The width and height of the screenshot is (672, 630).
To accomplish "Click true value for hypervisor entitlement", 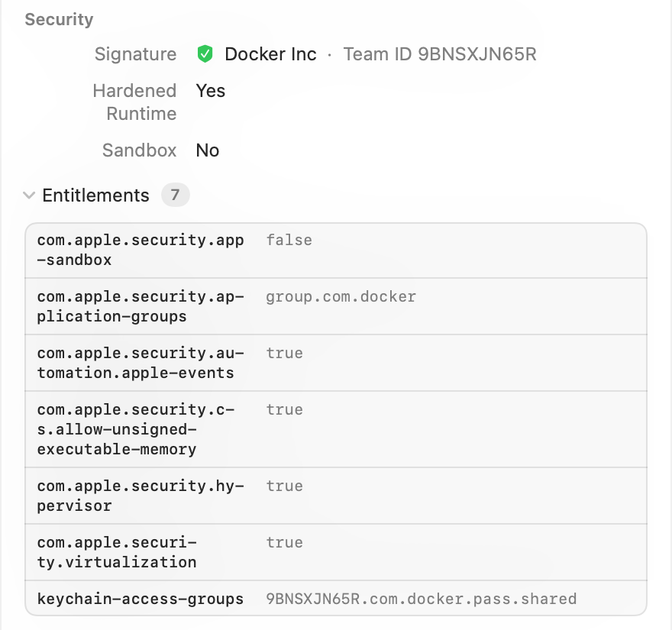I will [x=284, y=486].
